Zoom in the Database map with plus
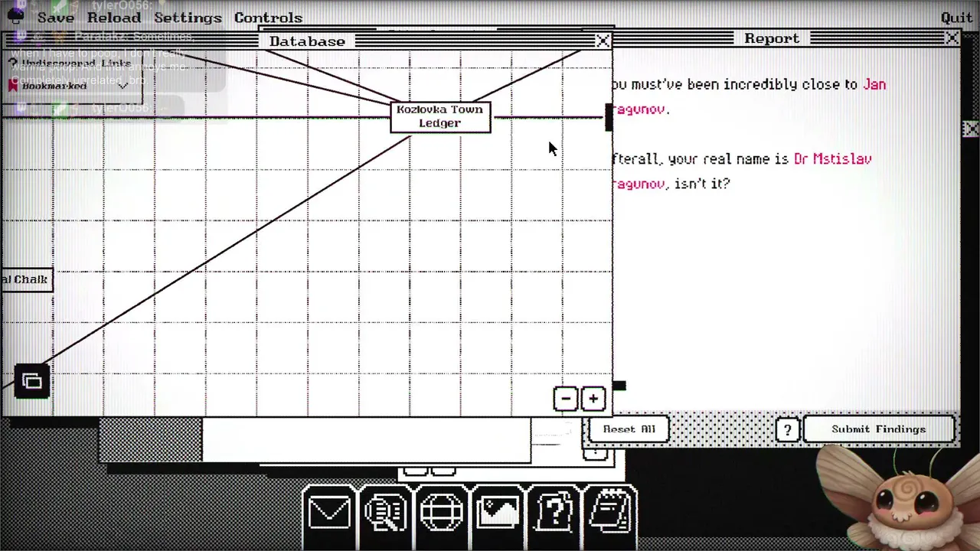 pos(593,398)
